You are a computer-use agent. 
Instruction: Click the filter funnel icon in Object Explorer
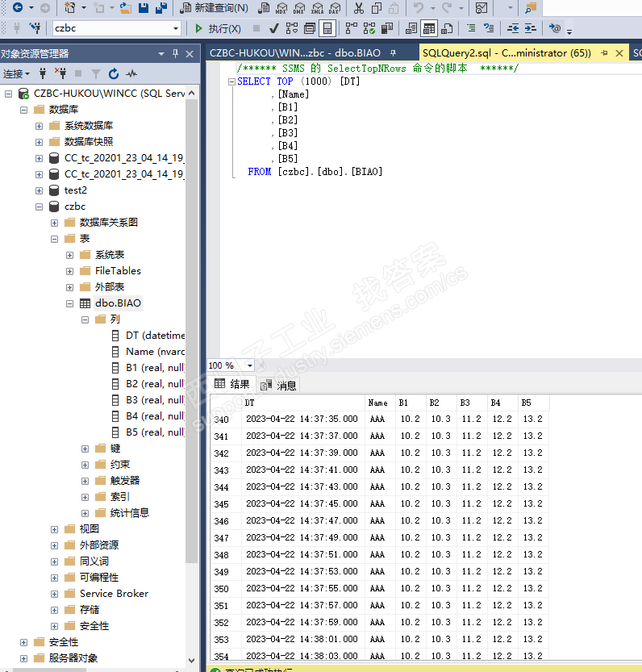tap(96, 74)
